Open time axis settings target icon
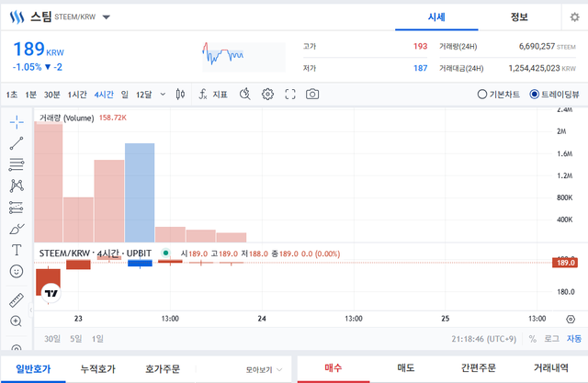This screenshot has height=383, width=588. point(571,319)
